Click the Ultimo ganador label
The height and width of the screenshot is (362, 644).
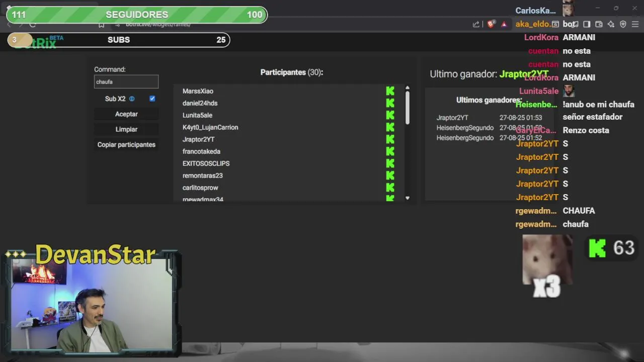pyautogui.click(x=463, y=74)
